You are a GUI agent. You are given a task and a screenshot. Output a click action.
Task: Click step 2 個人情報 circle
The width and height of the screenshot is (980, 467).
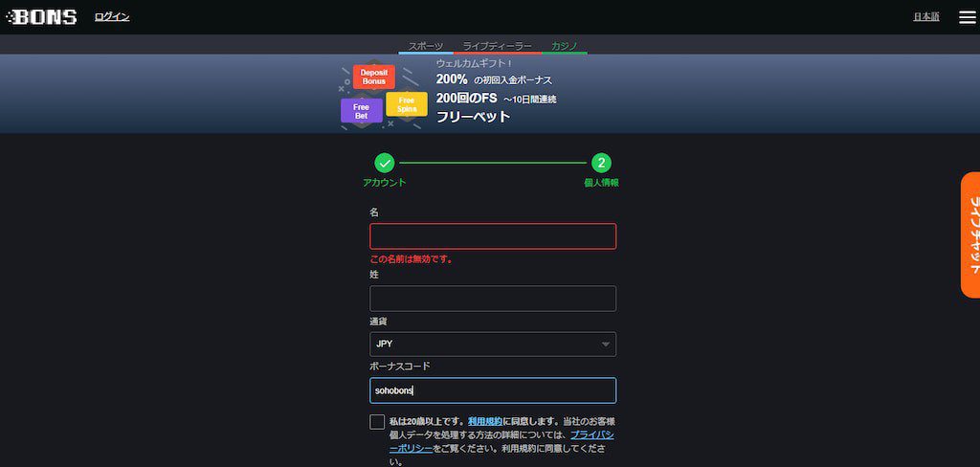(601, 164)
